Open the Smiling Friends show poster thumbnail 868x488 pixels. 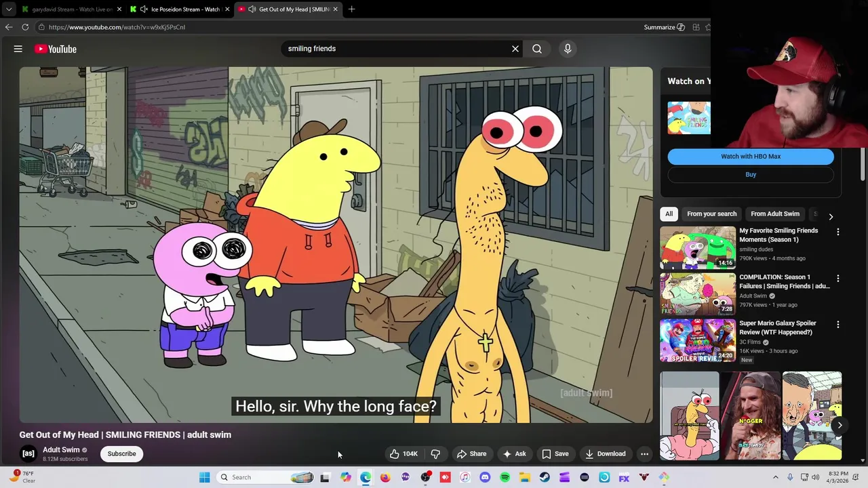[689, 118]
